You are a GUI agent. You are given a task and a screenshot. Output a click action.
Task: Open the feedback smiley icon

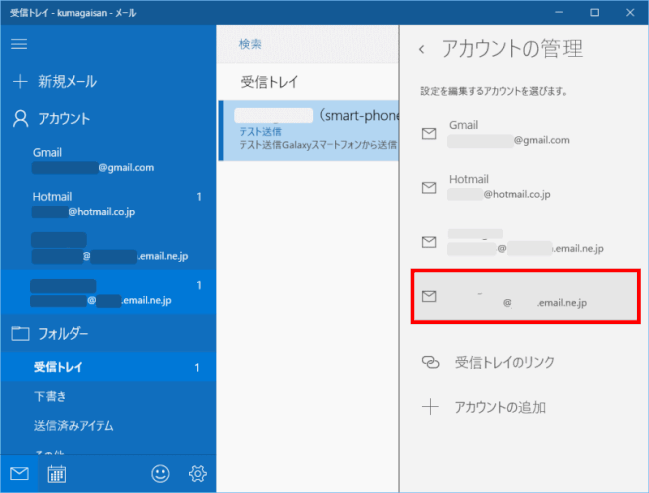(x=160, y=474)
